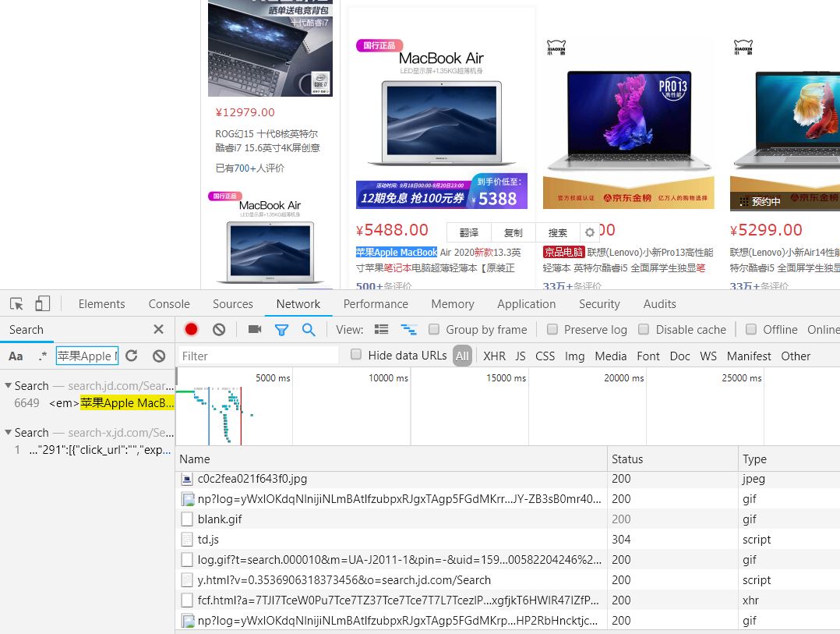The image size is (840, 634).
Task: Toggle Offline checkbox
Action: (751, 329)
